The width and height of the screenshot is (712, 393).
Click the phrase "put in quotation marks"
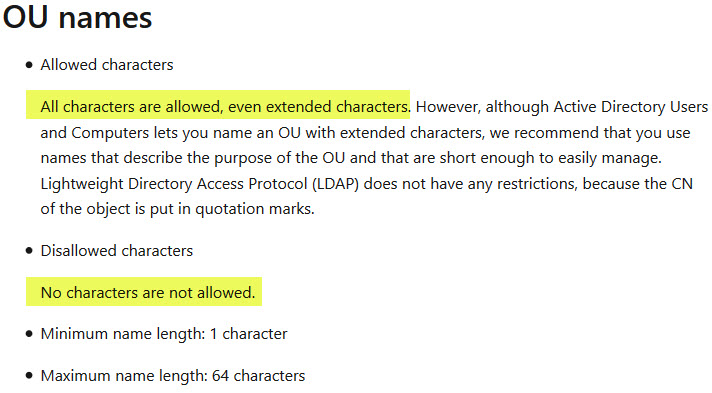[x=232, y=209]
